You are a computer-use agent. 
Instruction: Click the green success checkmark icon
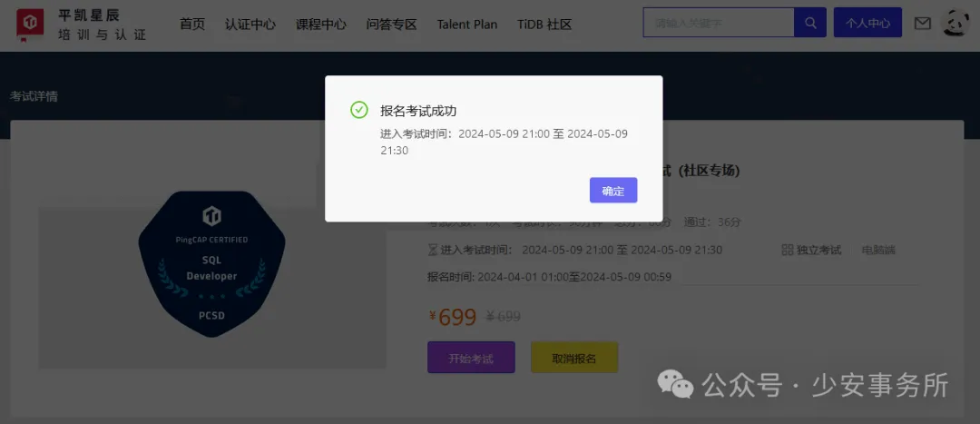pyautogui.click(x=358, y=110)
